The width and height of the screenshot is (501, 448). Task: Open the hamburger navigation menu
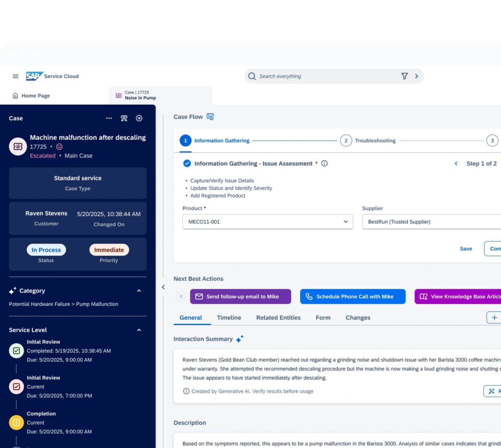click(15, 76)
